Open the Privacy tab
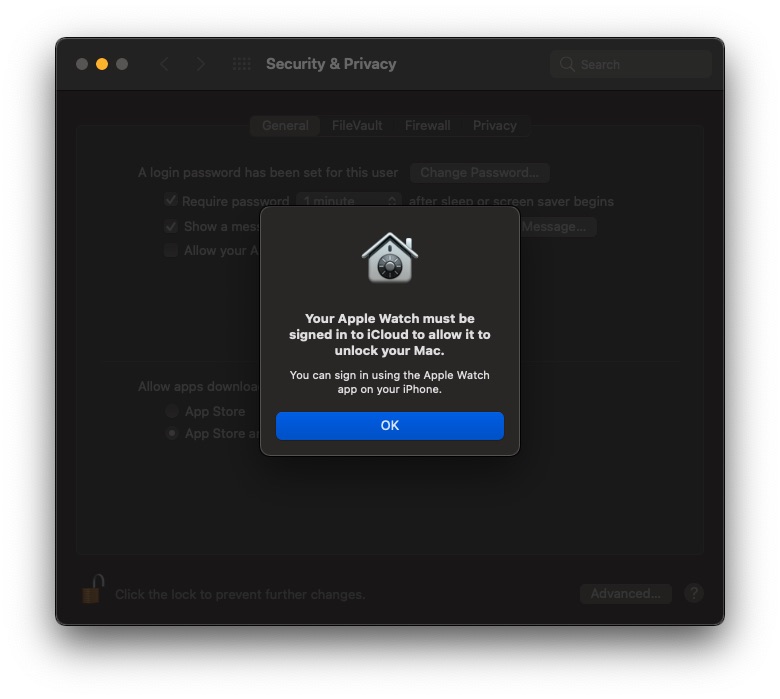 click(494, 125)
